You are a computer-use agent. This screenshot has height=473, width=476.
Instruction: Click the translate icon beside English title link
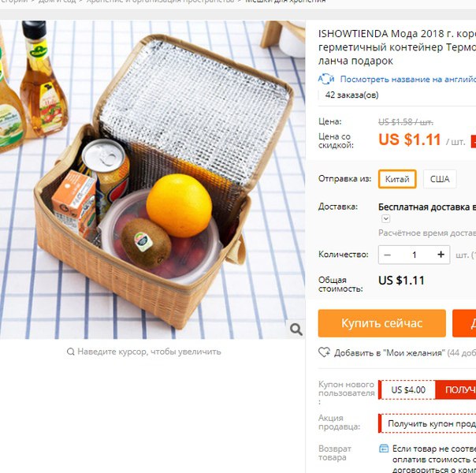326,79
